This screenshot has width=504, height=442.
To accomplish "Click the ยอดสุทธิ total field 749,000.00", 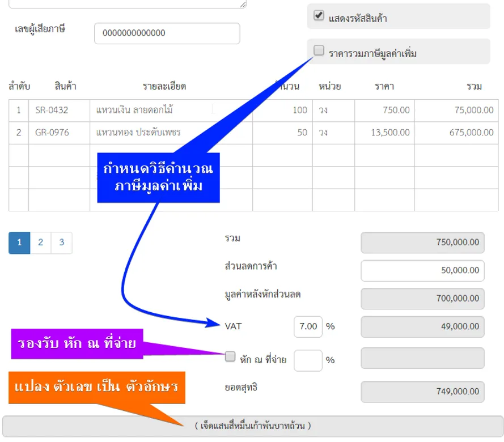I will pyautogui.click(x=422, y=392).
